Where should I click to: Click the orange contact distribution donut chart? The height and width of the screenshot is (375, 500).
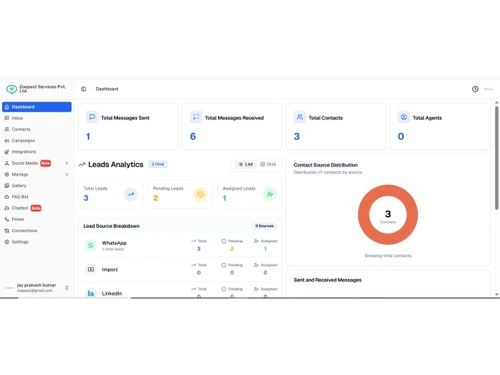pos(388,214)
